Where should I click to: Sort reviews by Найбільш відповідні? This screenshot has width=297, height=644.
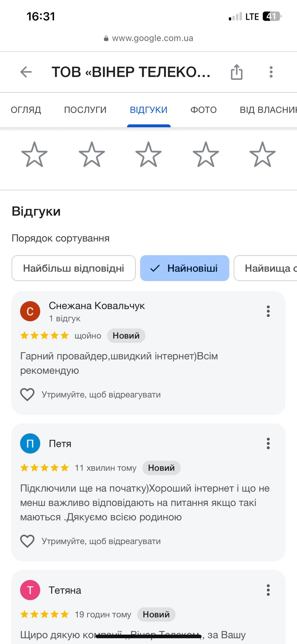pyautogui.click(x=74, y=268)
